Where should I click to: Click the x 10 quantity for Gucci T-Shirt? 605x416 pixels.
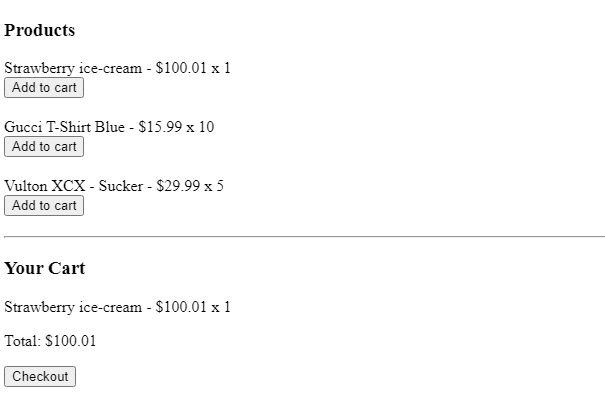[200, 127]
